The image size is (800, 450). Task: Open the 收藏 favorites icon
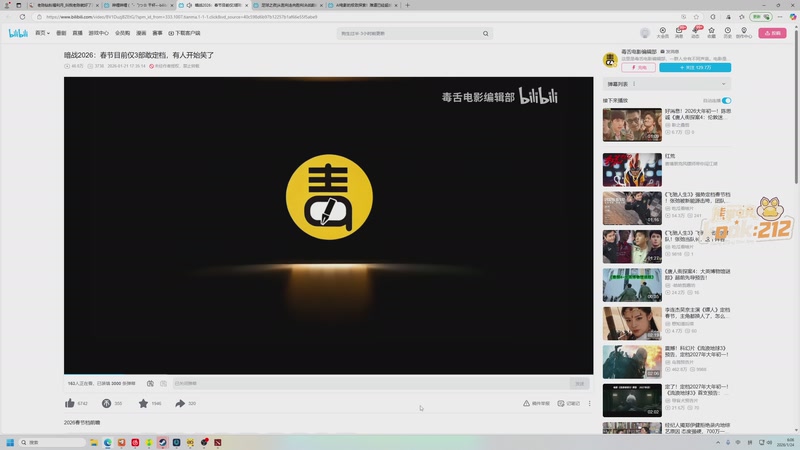711,33
